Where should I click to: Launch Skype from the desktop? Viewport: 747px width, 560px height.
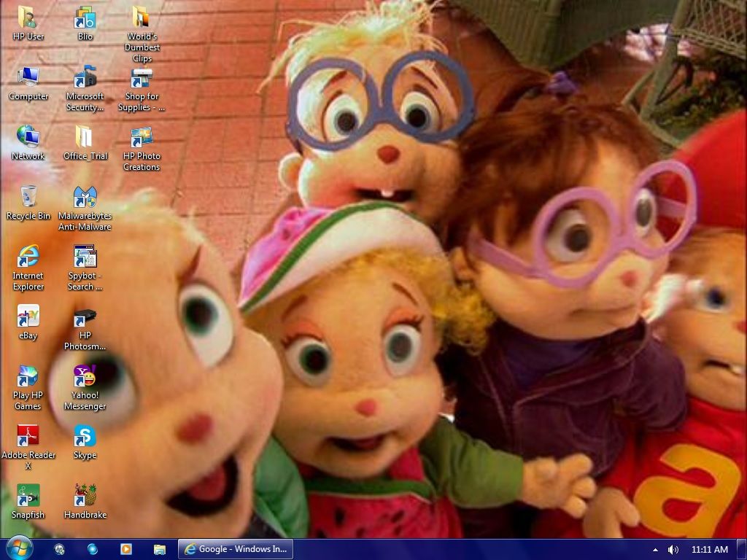[85, 442]
